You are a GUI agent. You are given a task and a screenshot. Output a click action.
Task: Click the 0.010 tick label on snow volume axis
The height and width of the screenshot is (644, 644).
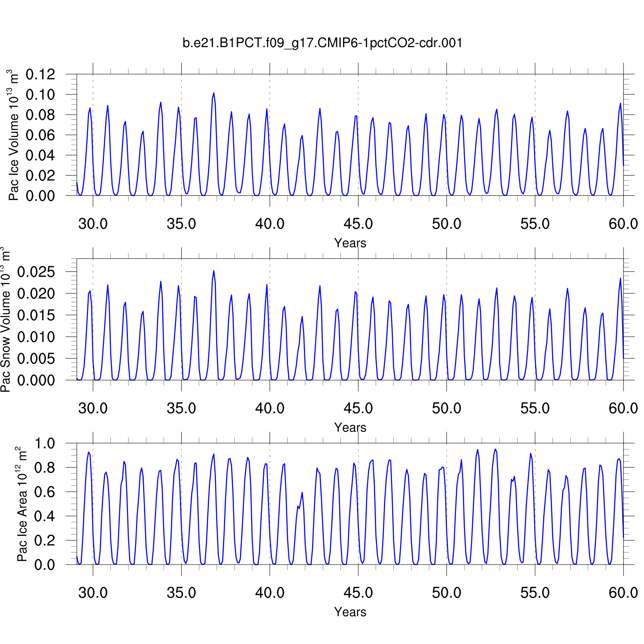click(x=36, y=337)
